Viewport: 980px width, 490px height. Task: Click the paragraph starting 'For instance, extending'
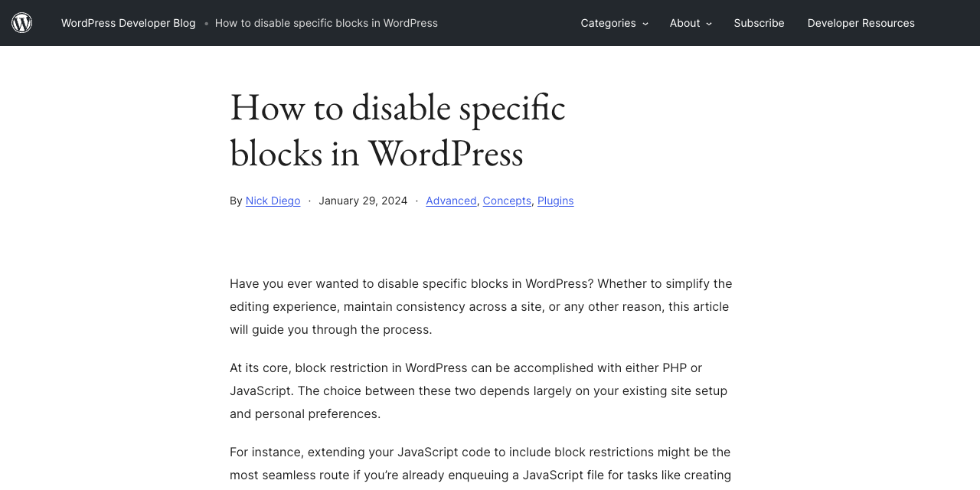[482, 464]
